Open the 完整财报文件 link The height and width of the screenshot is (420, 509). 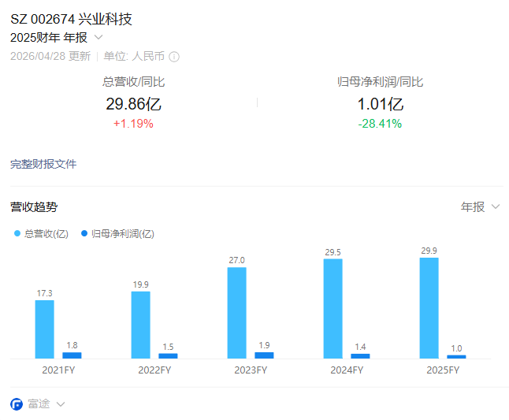pos(43,164)
